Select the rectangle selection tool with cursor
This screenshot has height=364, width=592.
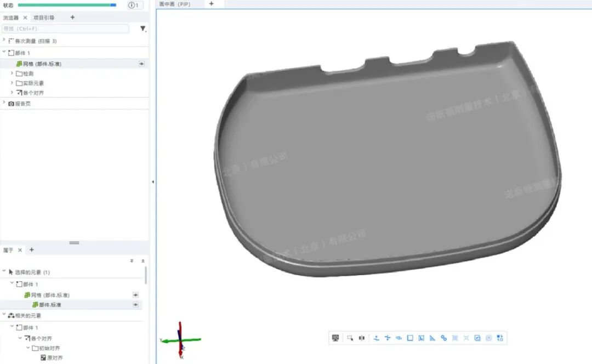(x=350, y=338)
